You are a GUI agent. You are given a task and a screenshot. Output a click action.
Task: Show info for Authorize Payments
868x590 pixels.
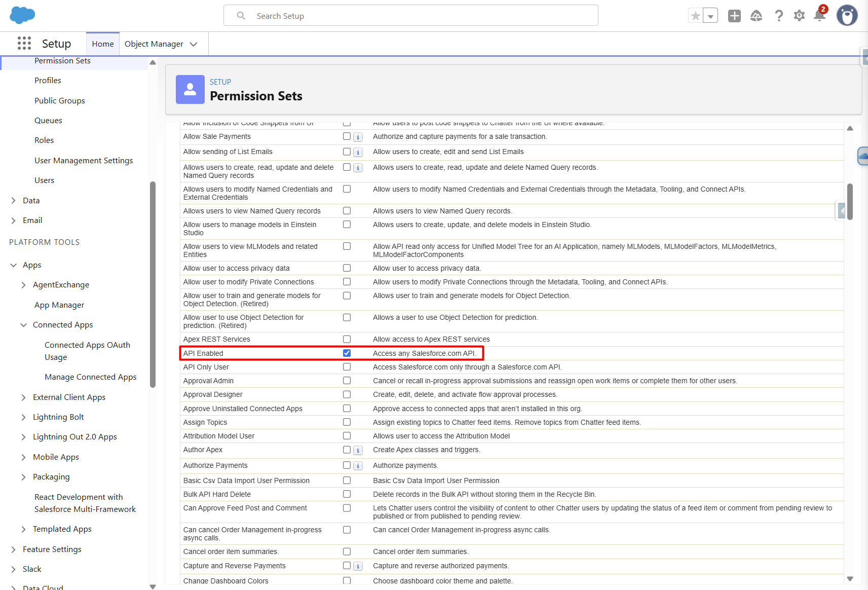pos(358,466)
